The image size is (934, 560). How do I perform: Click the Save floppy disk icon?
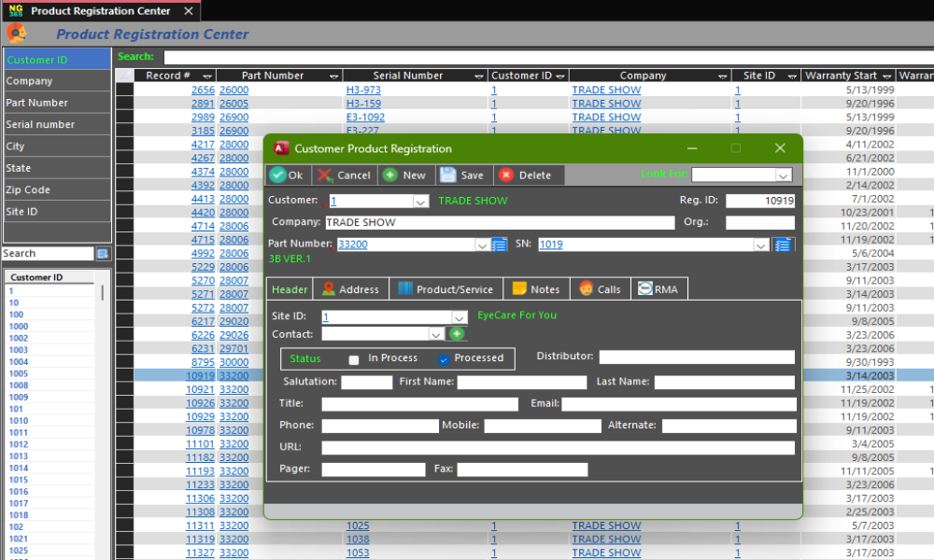pyautogui.click(x=448, y=175)
